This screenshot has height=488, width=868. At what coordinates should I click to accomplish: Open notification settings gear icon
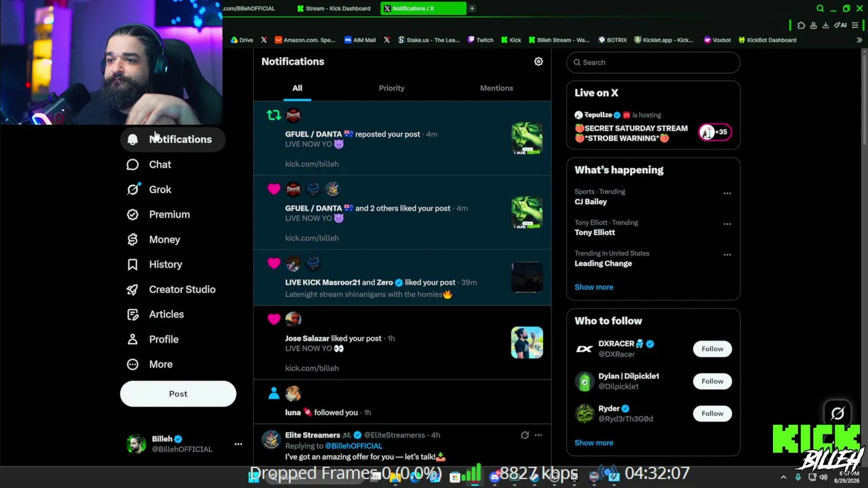click(538, 62)
